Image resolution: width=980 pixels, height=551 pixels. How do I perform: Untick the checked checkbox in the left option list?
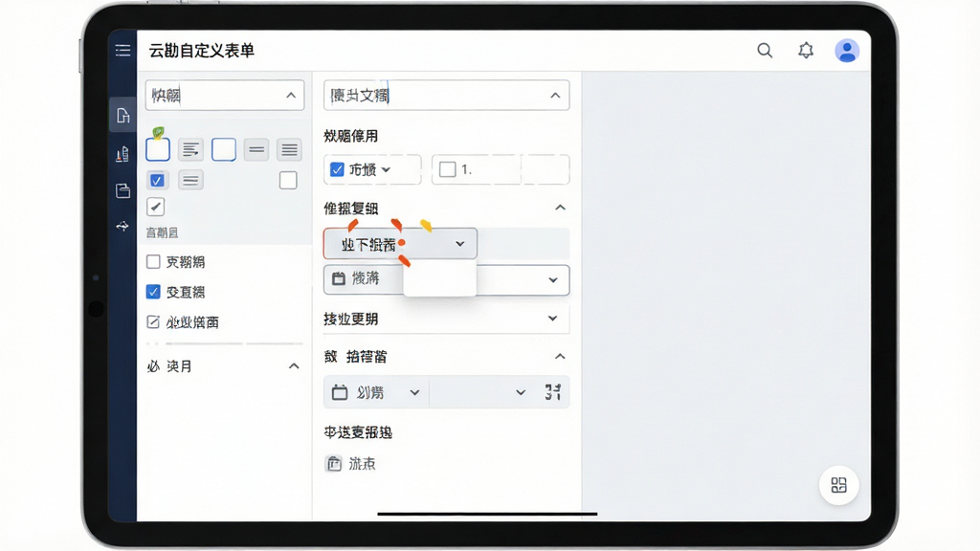click(x=153, y=292)
